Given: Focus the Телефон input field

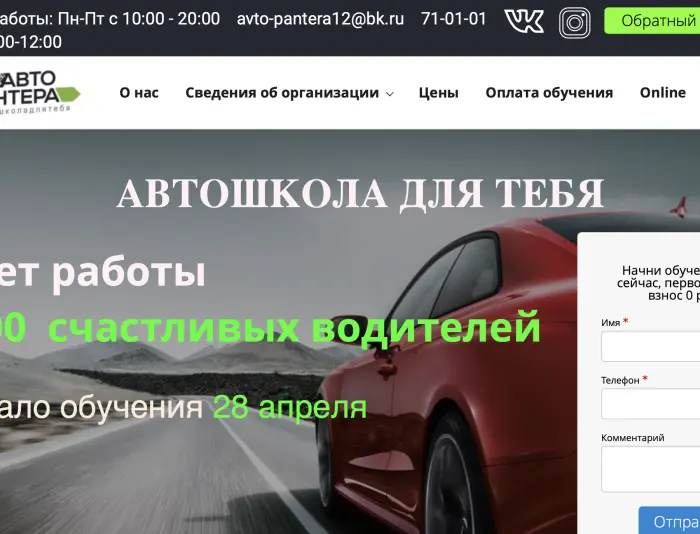Looking at the screenshot, I should pyautogui.click(x=650, y=404).
